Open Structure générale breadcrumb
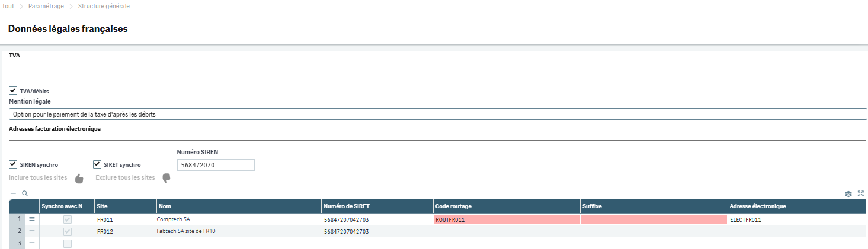 pyautogui.click(x=104, y=6)
